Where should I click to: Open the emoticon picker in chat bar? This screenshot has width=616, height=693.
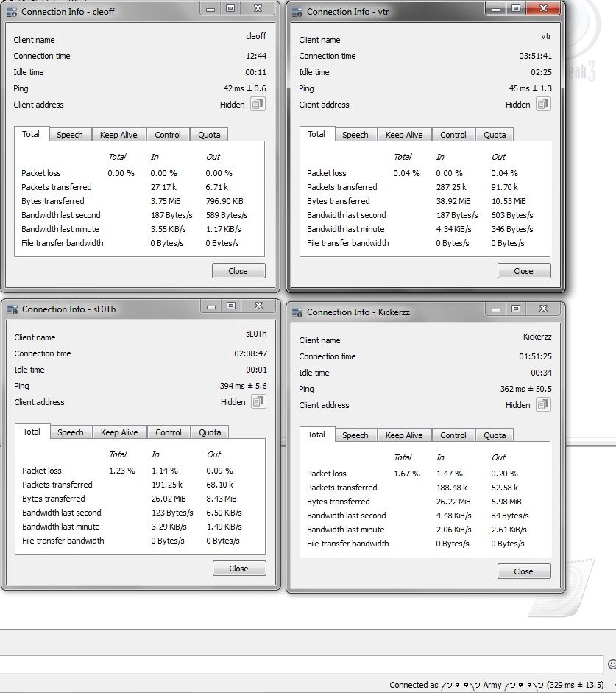click(612, 664)
